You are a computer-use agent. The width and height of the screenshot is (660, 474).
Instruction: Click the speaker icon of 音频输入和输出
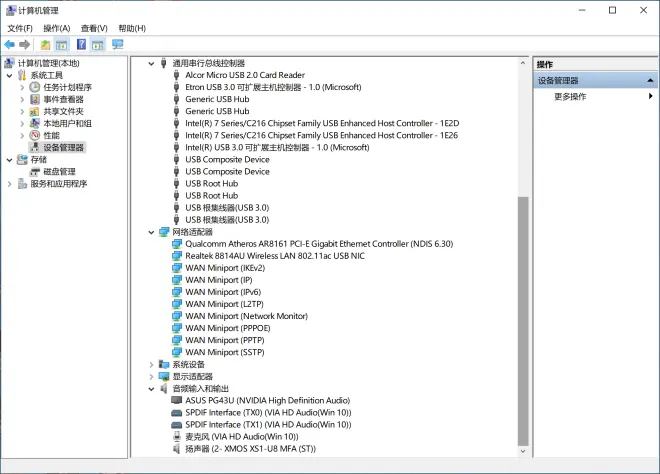pos(164,389)
